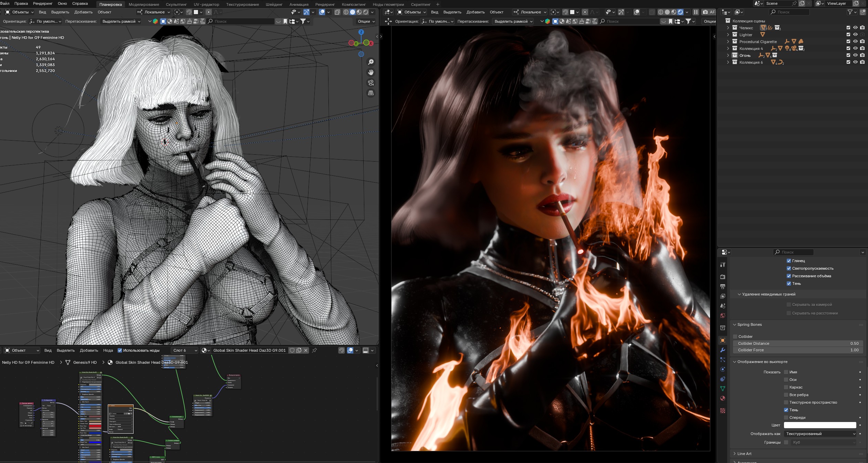Click the pan hand icon in left viewport
868x463 pixels.
click(371, 72)
